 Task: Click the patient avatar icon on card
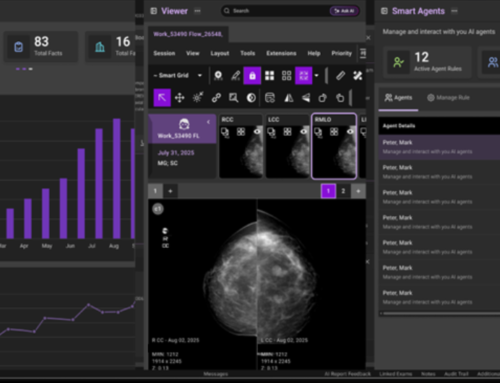coord(184,124)
